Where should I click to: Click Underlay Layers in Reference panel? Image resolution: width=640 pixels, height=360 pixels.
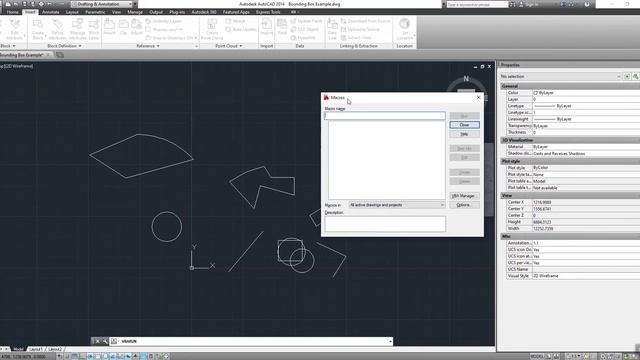point(164,21)
